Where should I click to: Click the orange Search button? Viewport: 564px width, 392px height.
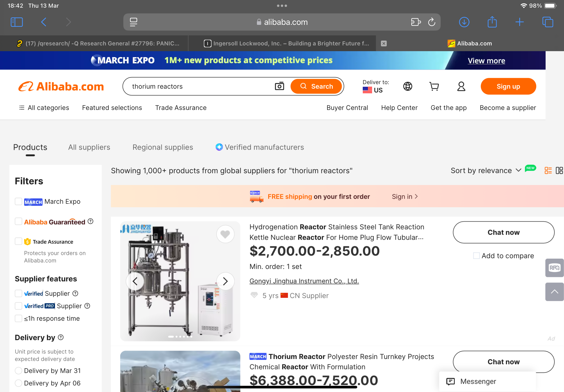click(316, 86)
